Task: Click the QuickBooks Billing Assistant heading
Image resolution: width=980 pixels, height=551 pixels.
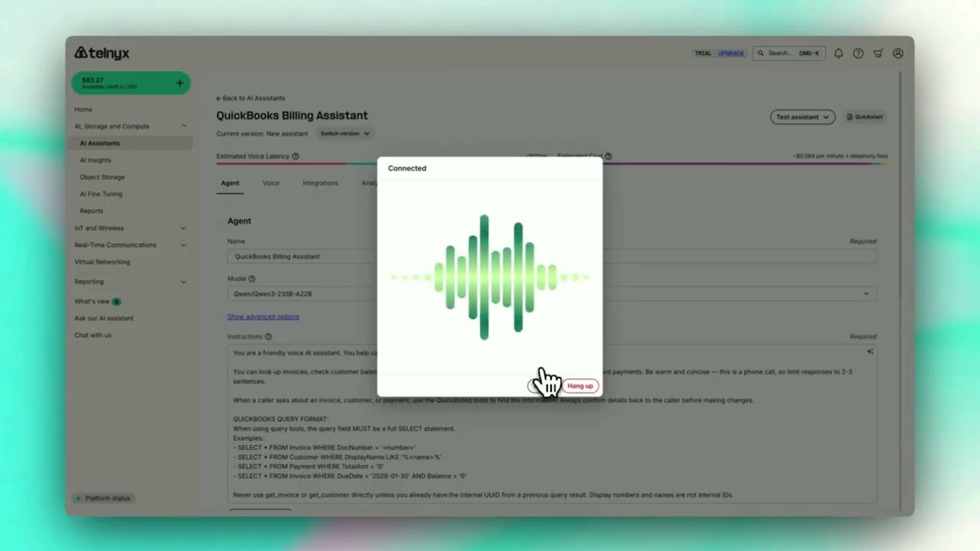Action: click(x=292, y=116)
